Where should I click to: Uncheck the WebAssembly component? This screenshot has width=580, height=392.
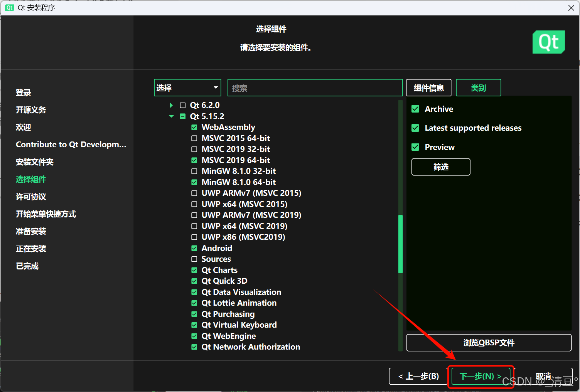(194, 127)
